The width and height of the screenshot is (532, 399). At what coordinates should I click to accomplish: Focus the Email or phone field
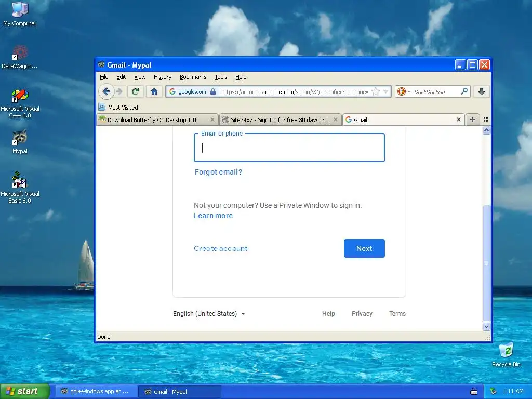click(289, 148)
